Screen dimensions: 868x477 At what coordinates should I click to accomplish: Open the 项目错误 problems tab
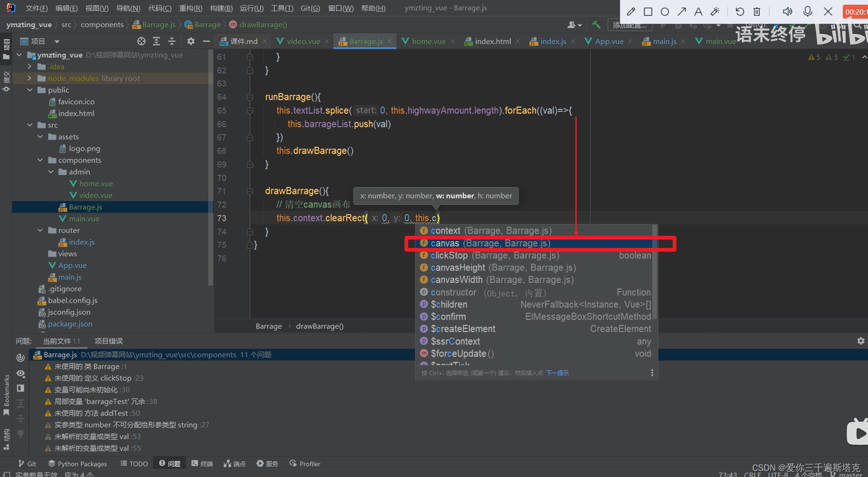(109, 341)
